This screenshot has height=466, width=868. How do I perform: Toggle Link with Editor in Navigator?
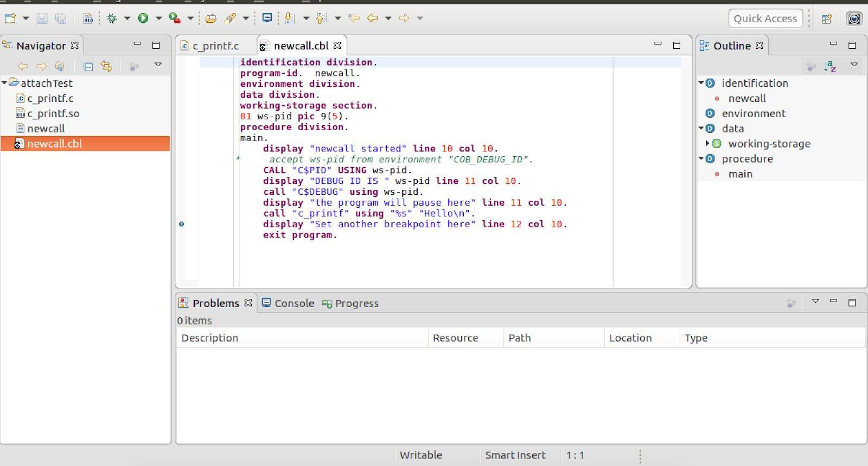[106, 66]
